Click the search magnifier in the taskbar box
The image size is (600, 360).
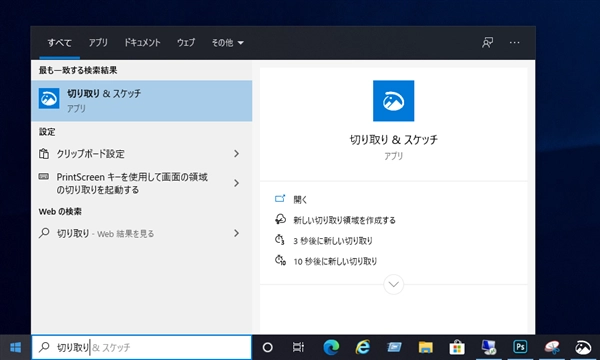pos(44,347)
